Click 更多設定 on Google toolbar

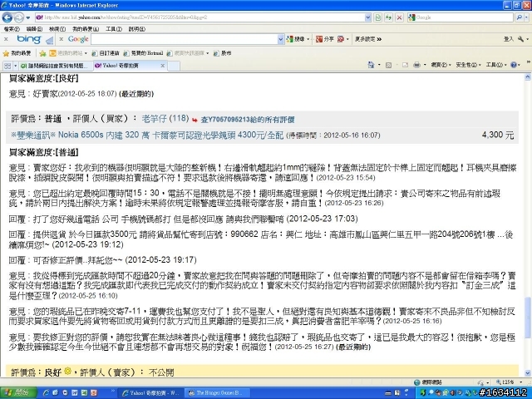[367, 39]
